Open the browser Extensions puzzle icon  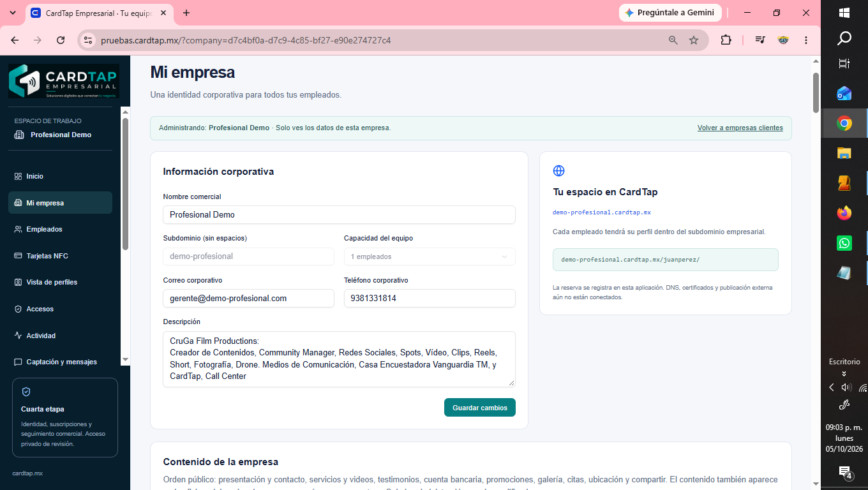pos(726,40)
